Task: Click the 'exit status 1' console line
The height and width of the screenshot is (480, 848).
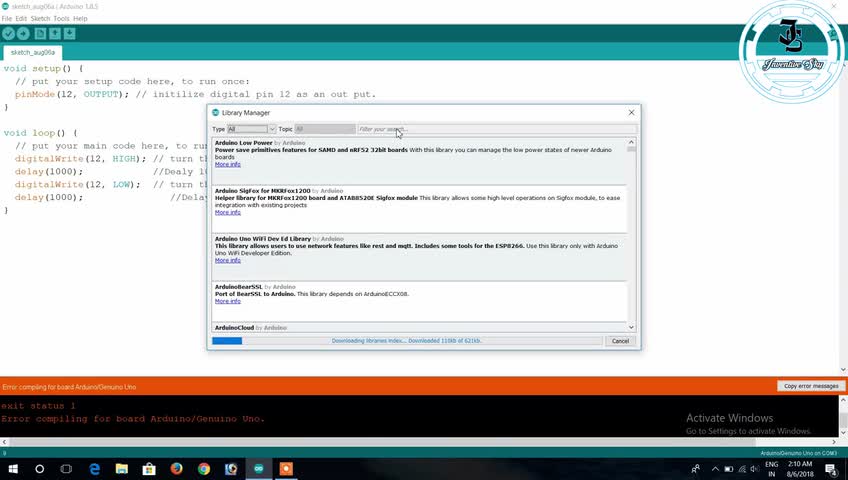Action: tap(38, 406)
